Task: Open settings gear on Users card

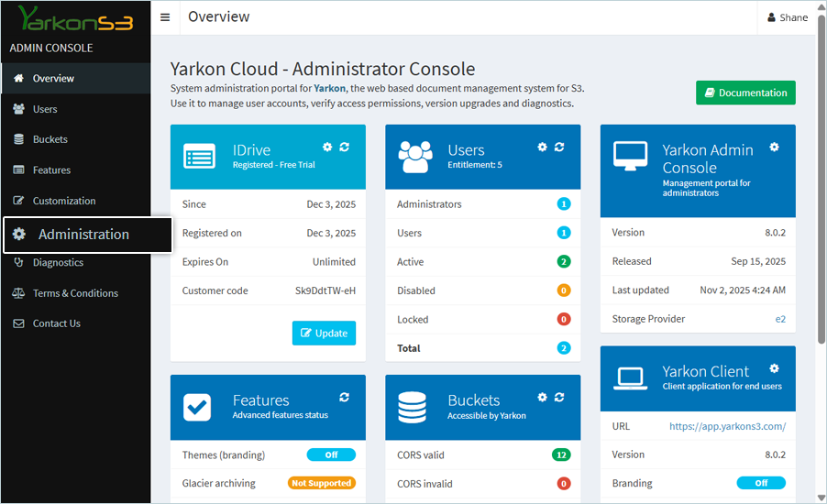Action: pos(542,147)
